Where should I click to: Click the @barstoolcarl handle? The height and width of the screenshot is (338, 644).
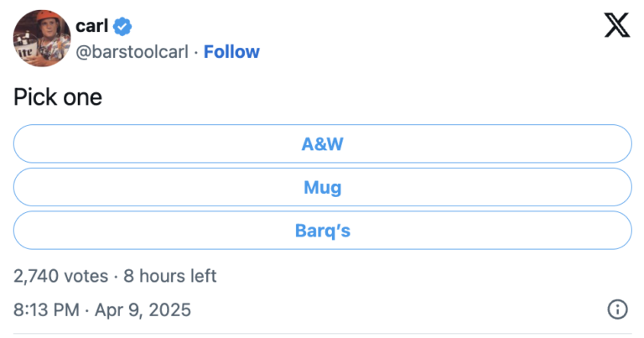click(x=132, y=52)
